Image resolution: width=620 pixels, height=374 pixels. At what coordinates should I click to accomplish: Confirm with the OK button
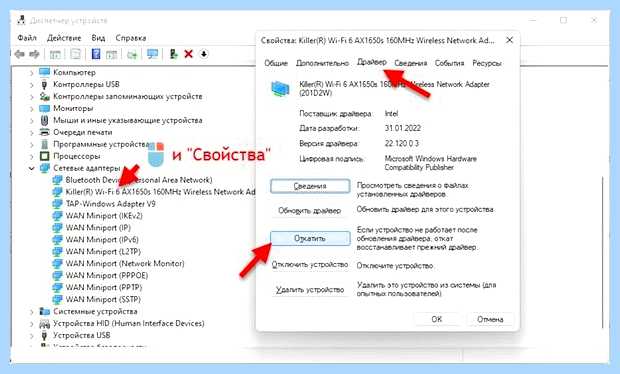point(437,319)
